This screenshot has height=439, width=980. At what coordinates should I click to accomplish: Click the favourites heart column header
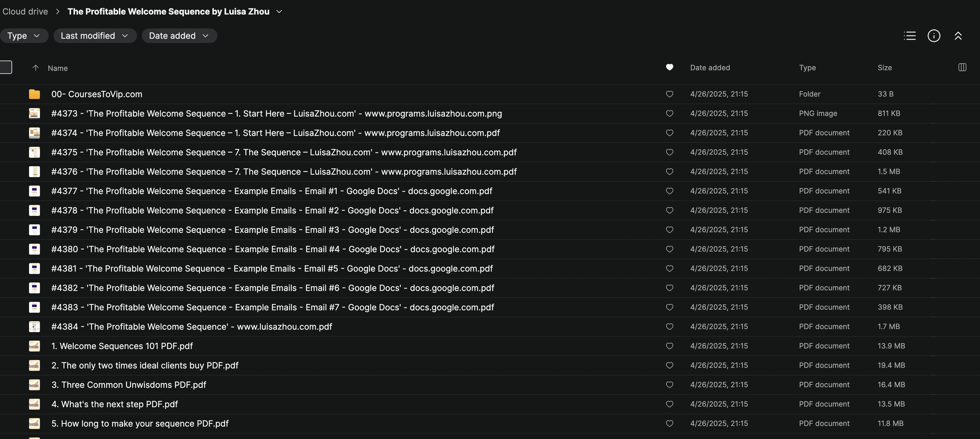tap(670, 68)
